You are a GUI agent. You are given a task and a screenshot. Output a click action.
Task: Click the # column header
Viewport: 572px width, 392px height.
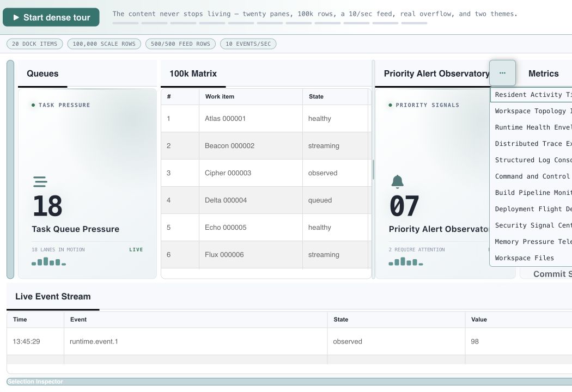pos(180,96)
